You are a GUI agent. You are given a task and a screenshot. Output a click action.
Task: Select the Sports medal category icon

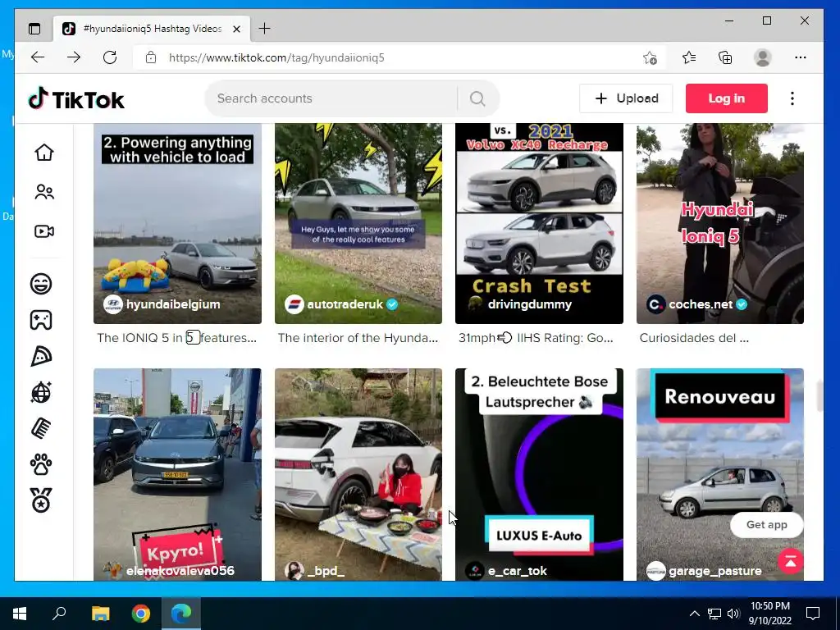[41, 500]
